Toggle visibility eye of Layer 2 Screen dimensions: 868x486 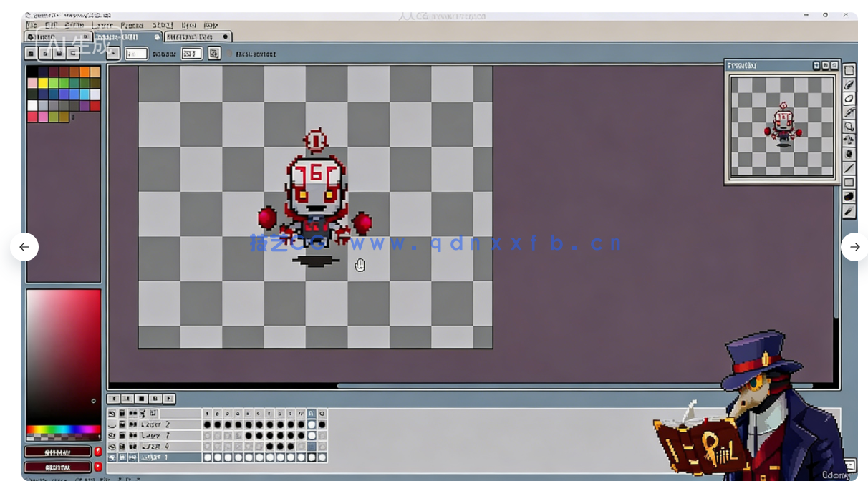112,424
